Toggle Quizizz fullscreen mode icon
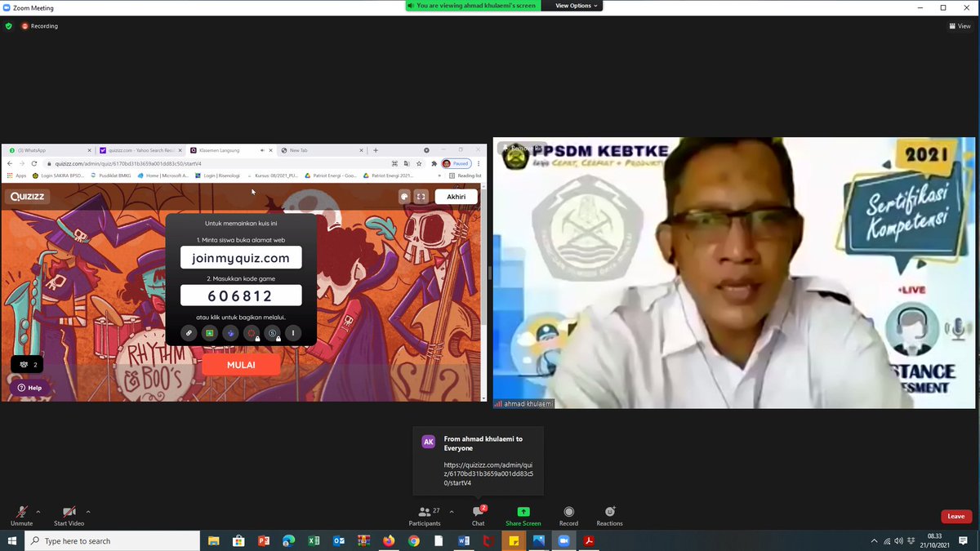980x551 pixels. click(421, 196)
